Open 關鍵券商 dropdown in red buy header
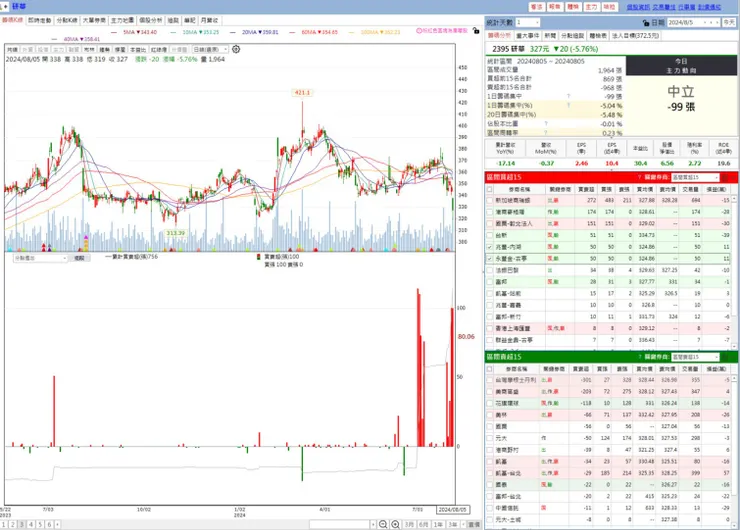The height and width of the screenshot is (530, 740). [695, 177]
